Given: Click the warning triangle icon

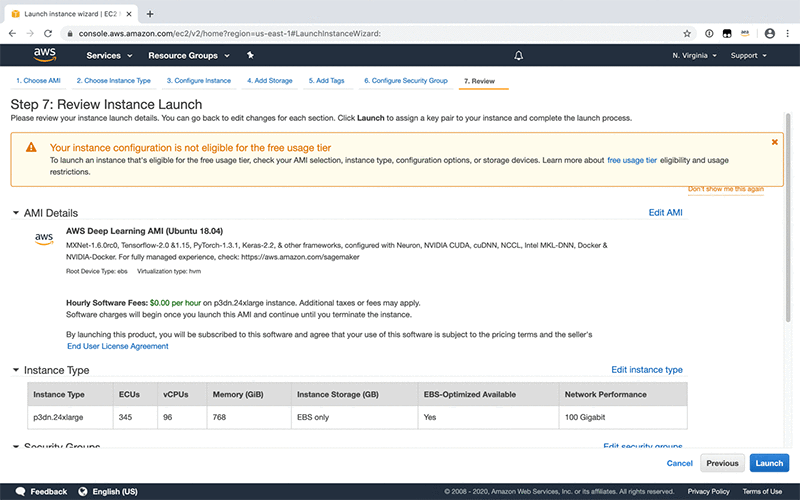Looking at the screenshot, I should click(x=31, y=147).
